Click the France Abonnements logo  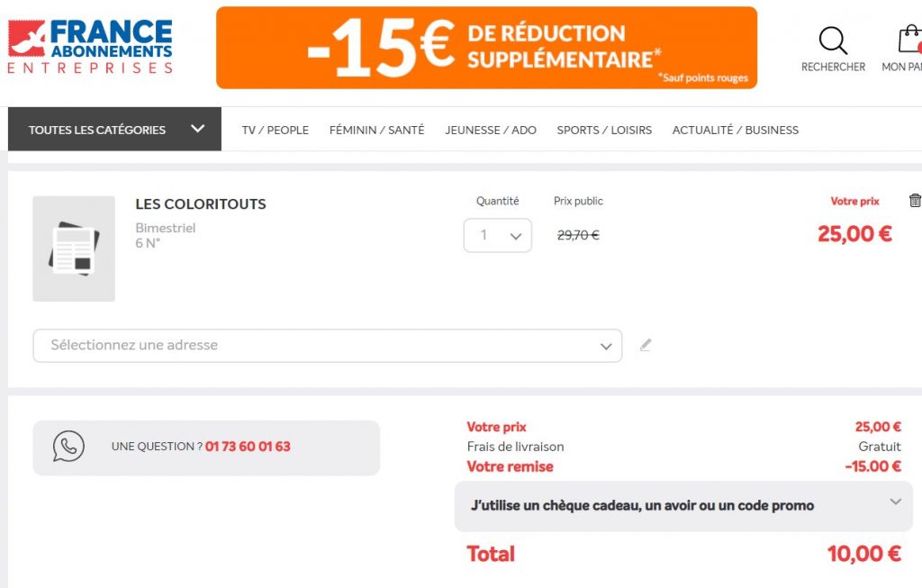click(x=90, y=47)
